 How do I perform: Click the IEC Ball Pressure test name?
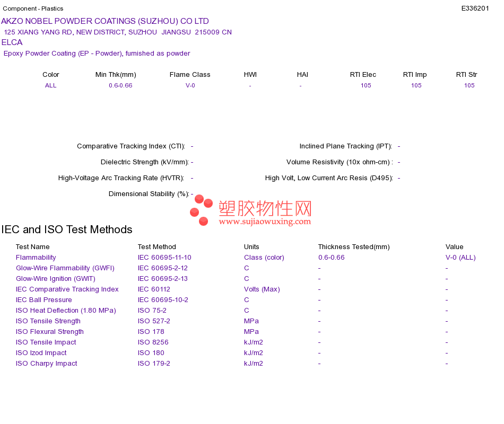click(x=44, y=299)
